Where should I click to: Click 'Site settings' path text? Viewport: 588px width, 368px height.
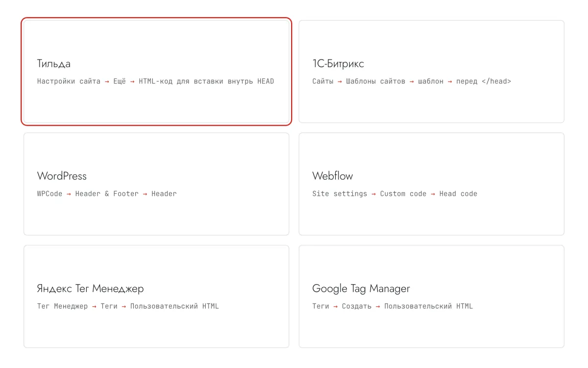340,194
